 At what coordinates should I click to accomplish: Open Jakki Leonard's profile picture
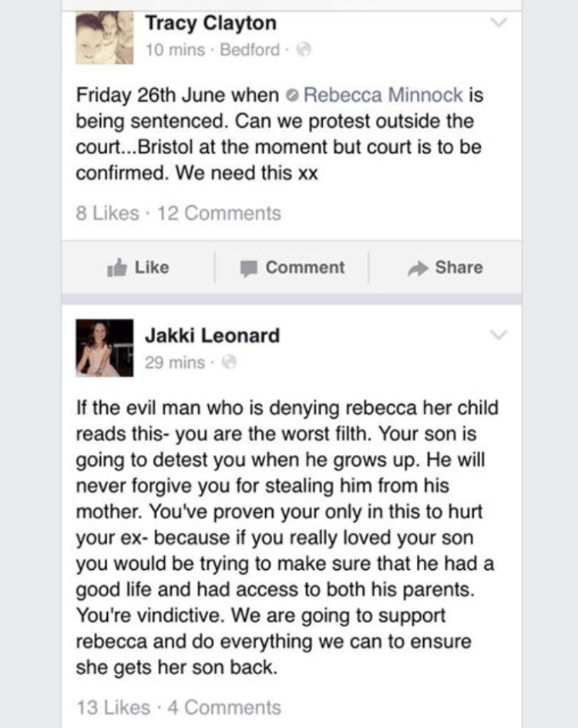point(104,348)
